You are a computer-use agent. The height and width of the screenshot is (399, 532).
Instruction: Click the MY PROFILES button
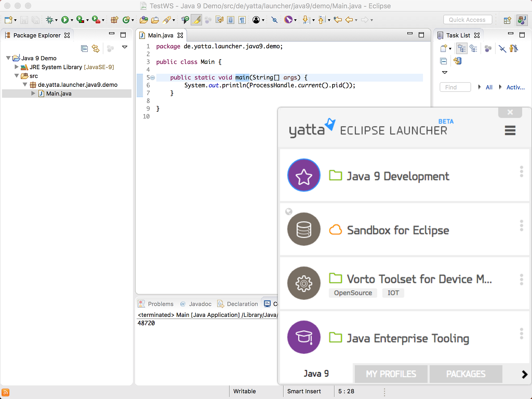pyautogui.click(x=391, y=374)
